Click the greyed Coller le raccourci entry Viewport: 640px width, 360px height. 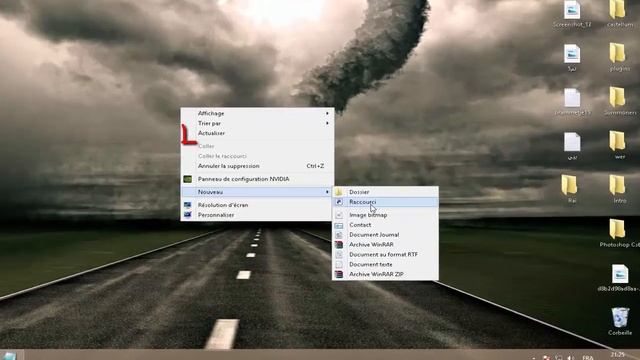pos(257,156)
